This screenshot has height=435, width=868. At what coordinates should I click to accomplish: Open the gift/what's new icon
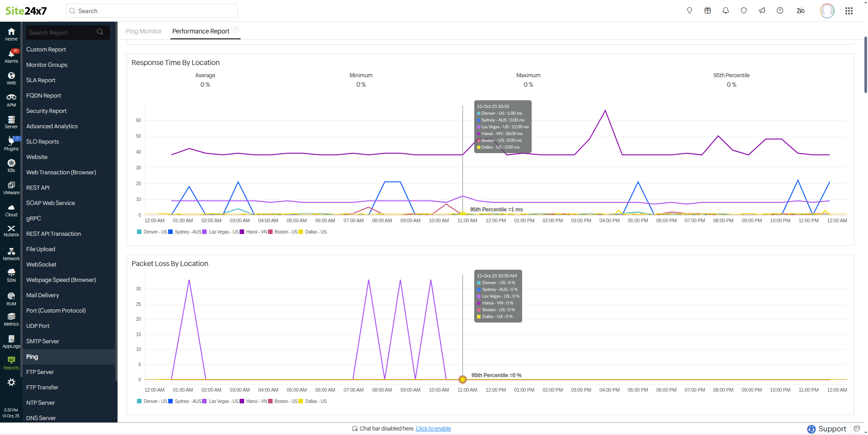pyautogui.click(x=708, y=10)
